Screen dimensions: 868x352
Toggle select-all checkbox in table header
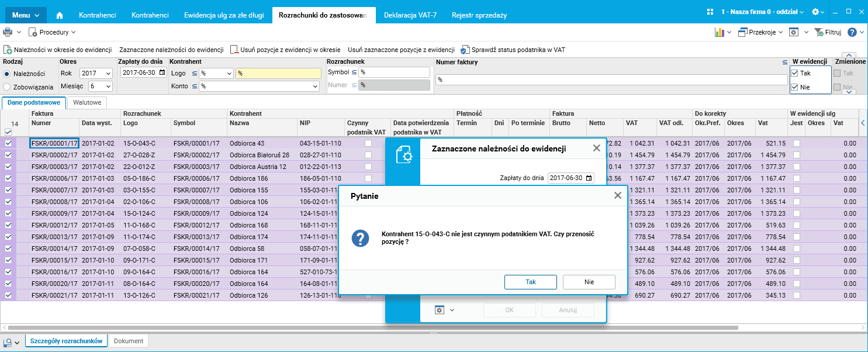8,132
